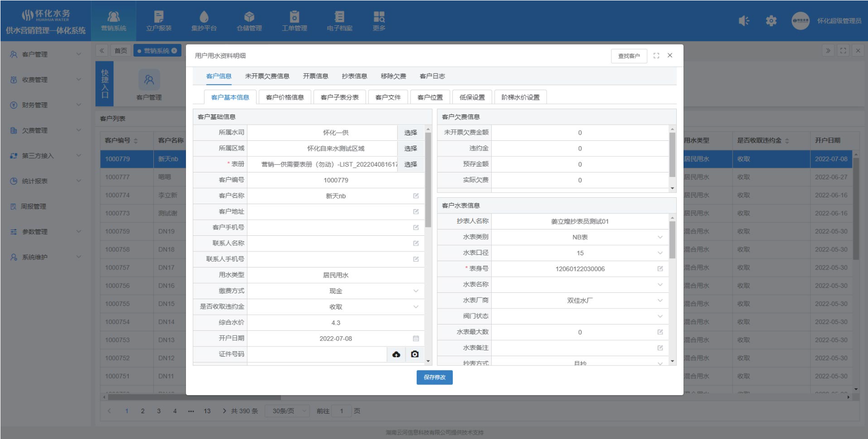Open the 缴费方式 dropdown

point(335,291)
